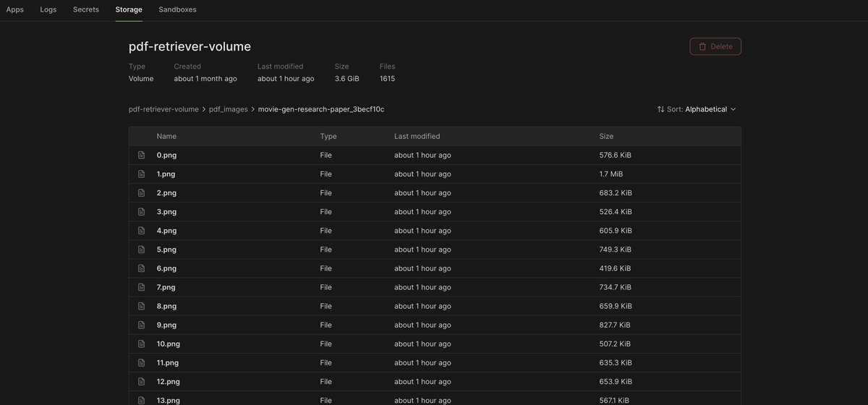Click the file icon next to 0.png

pos(142,155)
